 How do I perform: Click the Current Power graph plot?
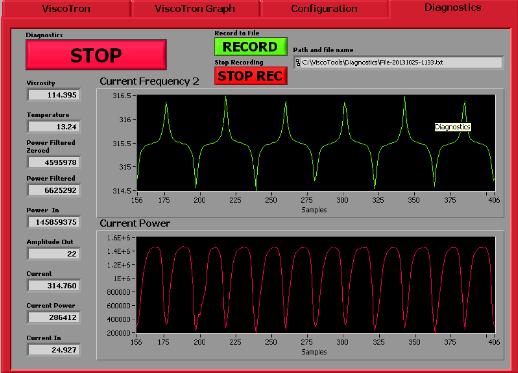pos(316,285)
